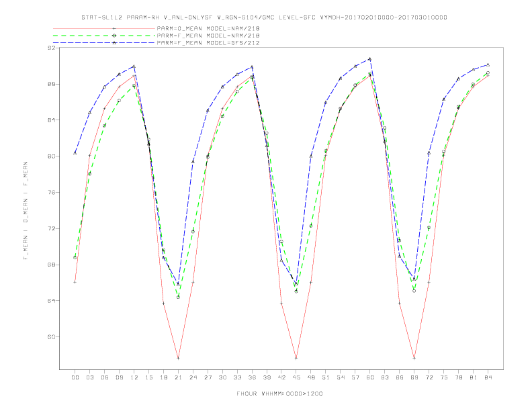This screenshot has width=532, height=411.
Task: Click y-axis tick label 68
Action: (52, 265)
